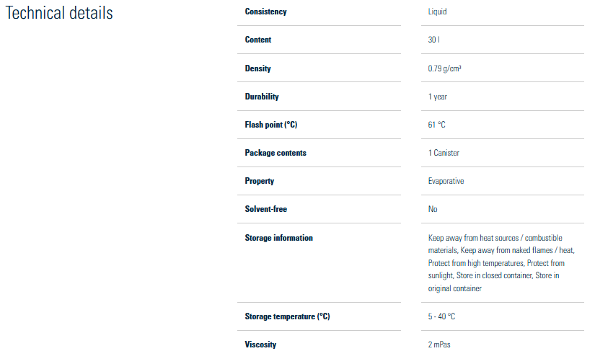Click the 61 °C flash point value
This screenshot has height=364, width=595.
tap(436, 125)
